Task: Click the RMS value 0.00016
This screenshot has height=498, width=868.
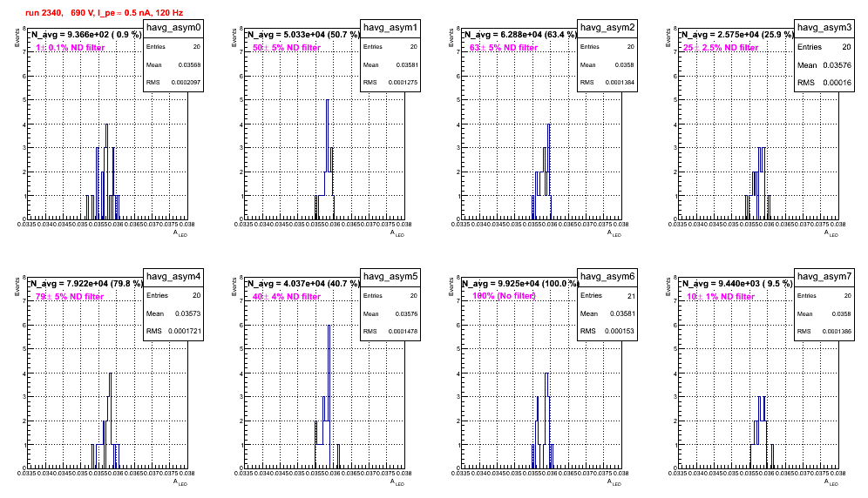Action: [837, 83]
